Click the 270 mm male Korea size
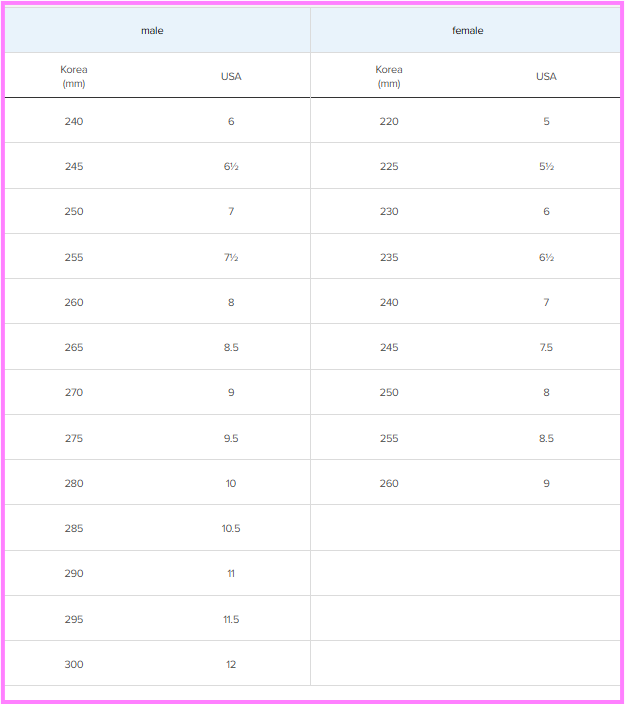Image resolution: width=625 pixels, height=705 pixels. (74, 392)
